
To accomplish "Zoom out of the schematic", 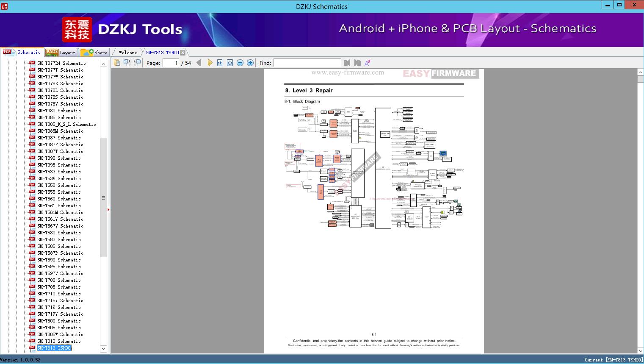I will 240,63.
